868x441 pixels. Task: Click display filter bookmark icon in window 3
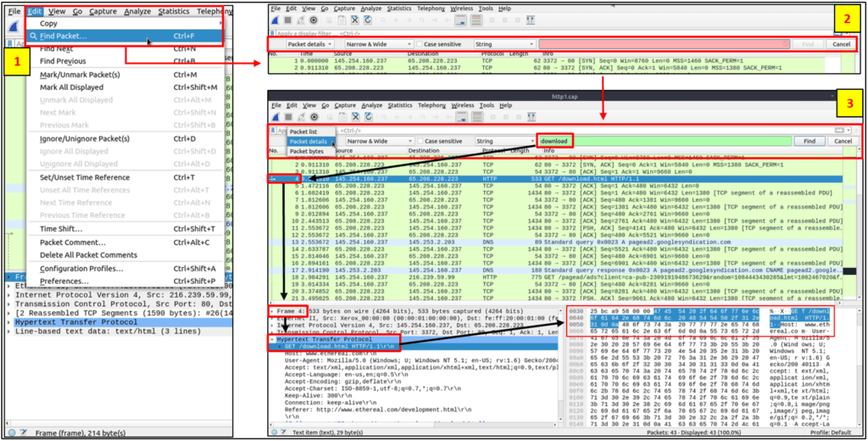[x=273, y=131]
